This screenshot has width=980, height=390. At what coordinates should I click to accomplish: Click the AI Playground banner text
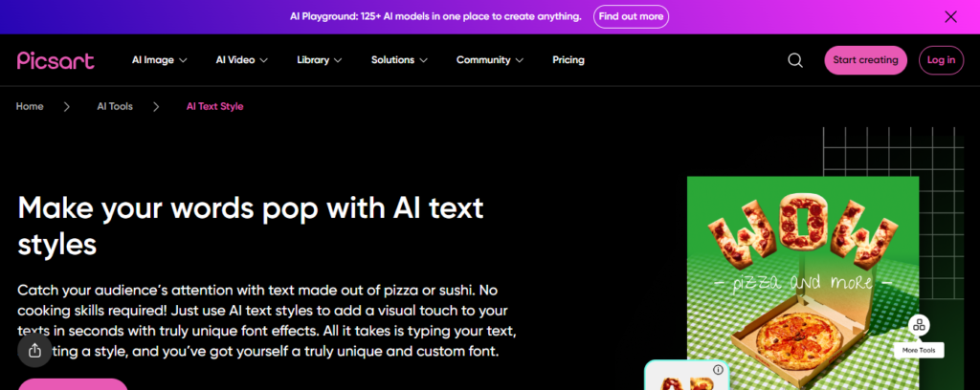[435, 17]
